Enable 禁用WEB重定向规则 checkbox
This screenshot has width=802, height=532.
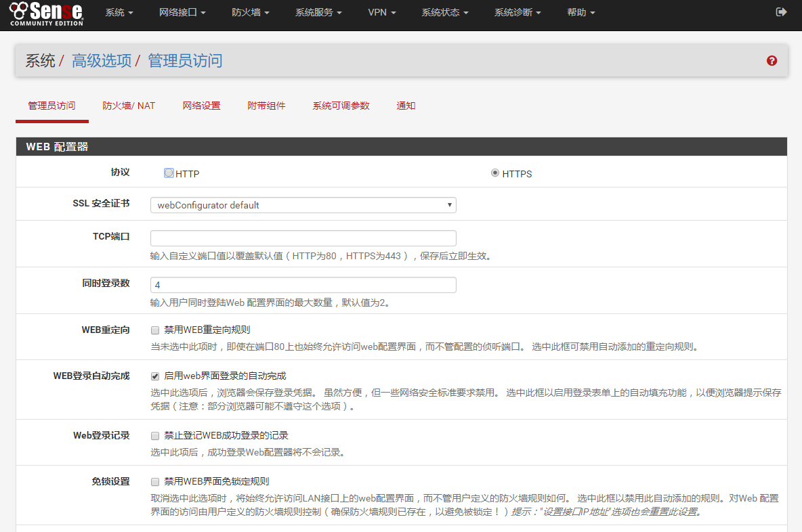(155, 330)
